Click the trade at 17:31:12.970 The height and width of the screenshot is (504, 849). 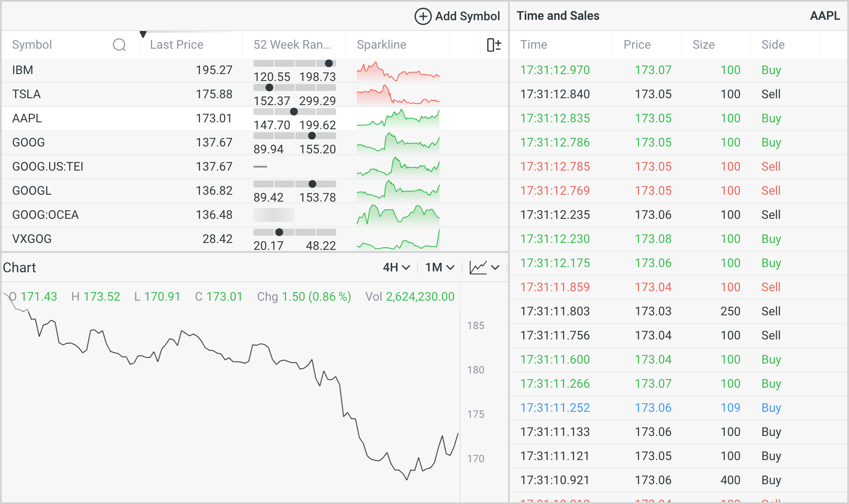coord(678,70)
